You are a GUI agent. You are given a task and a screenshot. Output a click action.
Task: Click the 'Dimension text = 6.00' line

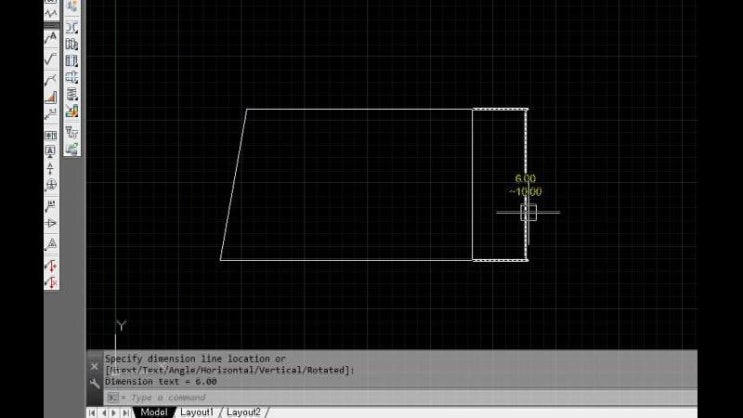(x=161, y=382)
